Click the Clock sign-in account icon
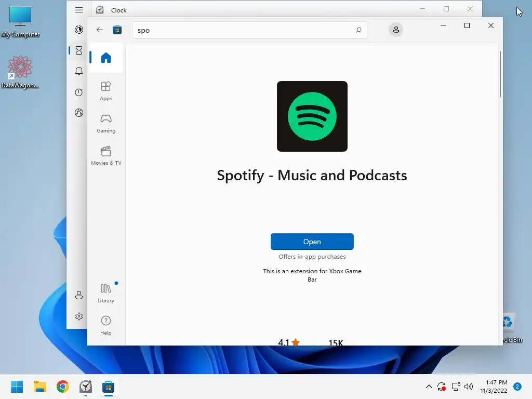Viewport: 532px width, 399px height. pos(79,295)
